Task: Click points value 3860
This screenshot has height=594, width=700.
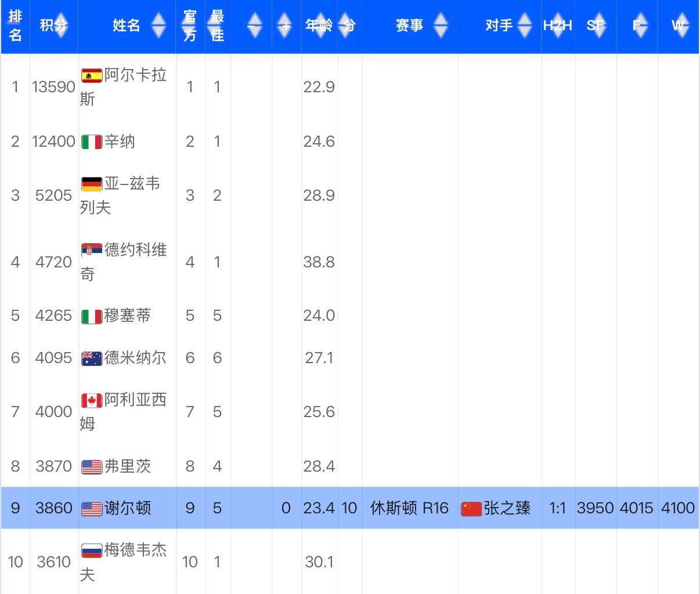Action: [53, 508]
